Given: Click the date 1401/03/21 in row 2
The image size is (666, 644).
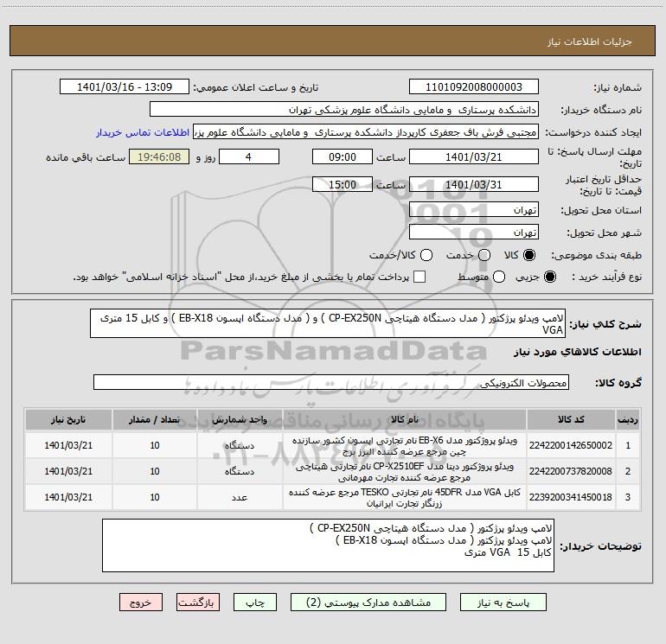Looking at the screenshot, I should click(68, 471).
